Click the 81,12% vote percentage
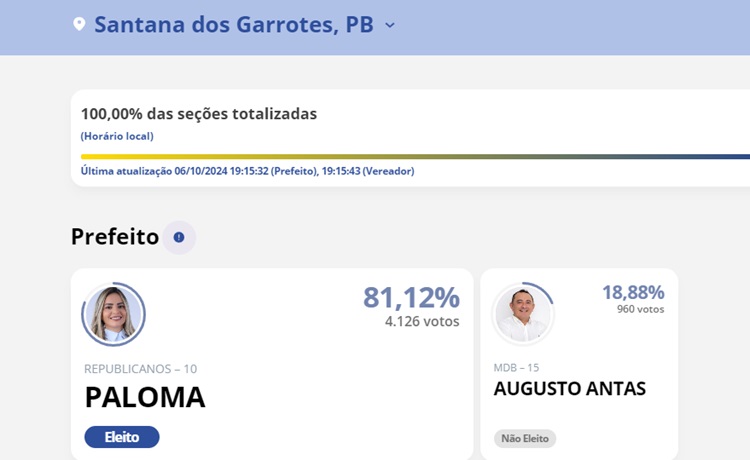The image size is (750, 460). pos(411,297)
